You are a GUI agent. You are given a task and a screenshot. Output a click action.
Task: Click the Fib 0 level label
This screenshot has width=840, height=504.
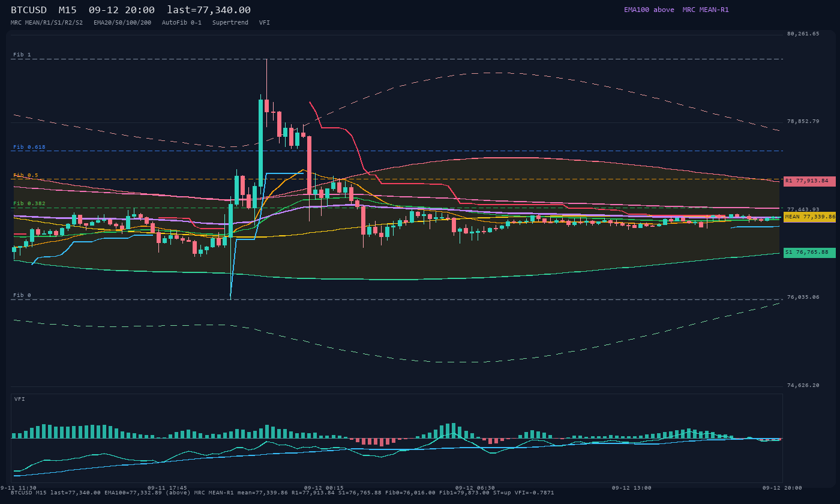pyautogui.click(x=22, y=296)
